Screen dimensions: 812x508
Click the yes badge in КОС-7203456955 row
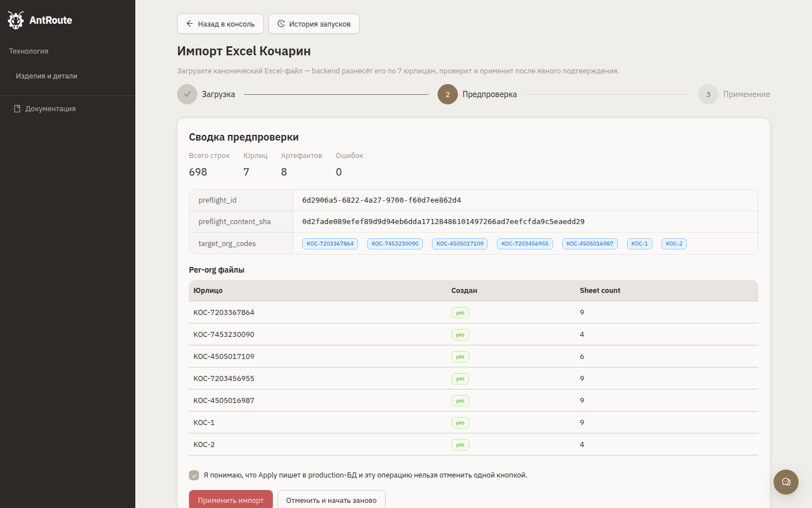tap(460, 379)
